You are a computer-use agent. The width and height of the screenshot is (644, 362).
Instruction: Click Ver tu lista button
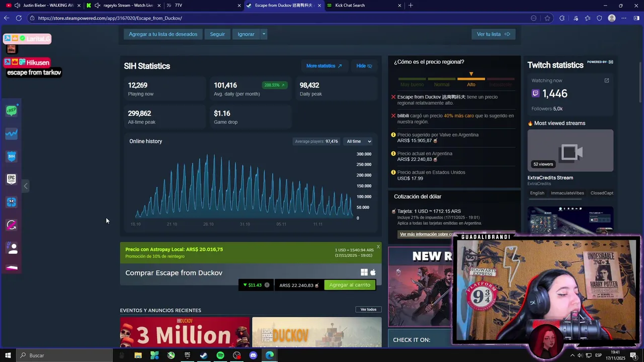coord(493,34)
